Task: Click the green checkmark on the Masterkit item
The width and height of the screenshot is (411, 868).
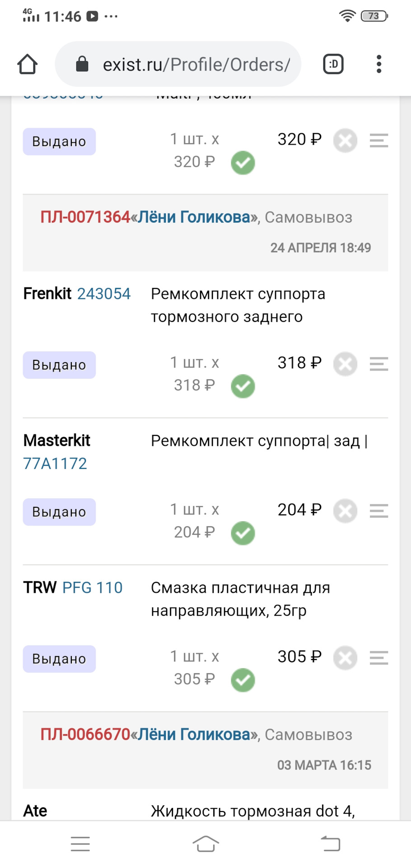Action: [243, 533]
